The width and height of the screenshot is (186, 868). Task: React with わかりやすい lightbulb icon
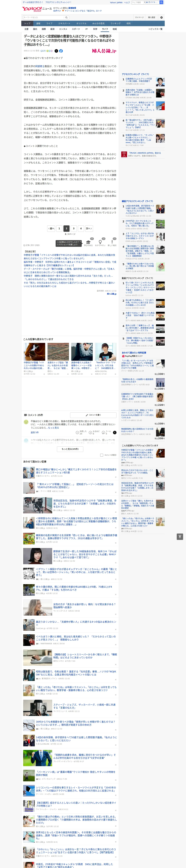[x=100, y=242]
